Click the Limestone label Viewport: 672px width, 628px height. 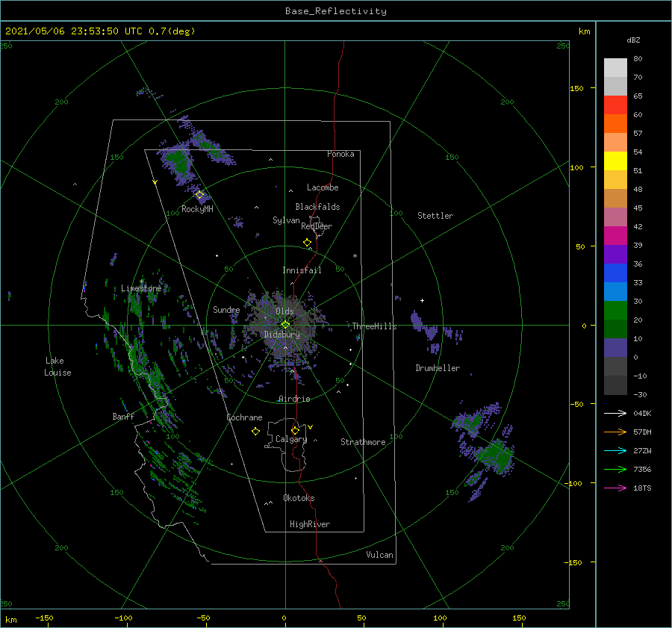pos(141,288)
